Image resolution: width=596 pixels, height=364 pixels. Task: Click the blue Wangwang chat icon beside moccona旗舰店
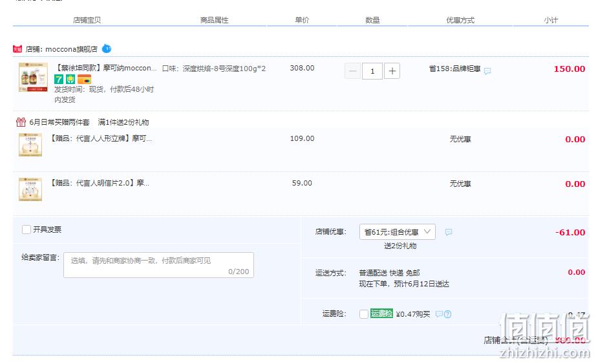[107, 48]
